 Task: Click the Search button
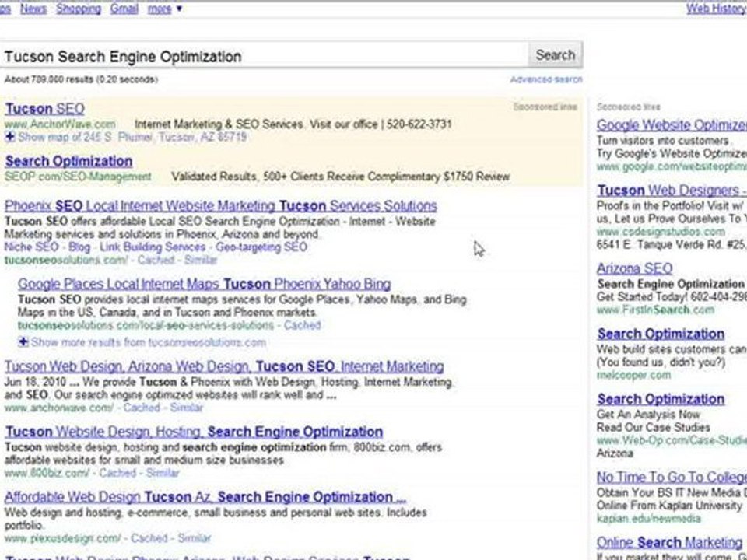[555, 54]
